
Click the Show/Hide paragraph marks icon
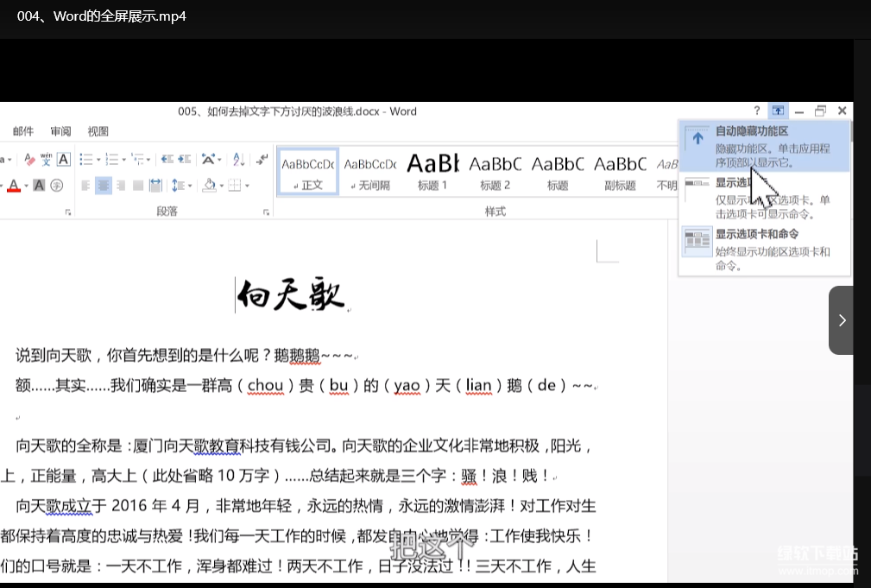[x=262, y=160]
